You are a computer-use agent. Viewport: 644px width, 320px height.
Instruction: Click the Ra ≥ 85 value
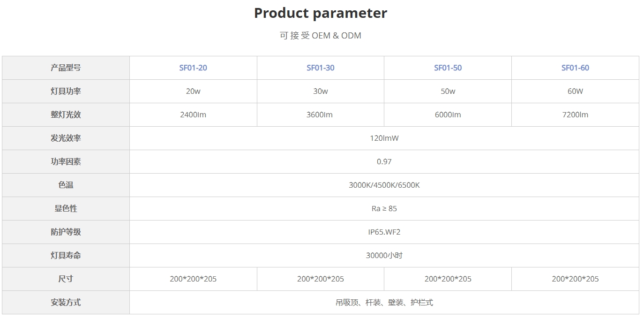384,208
